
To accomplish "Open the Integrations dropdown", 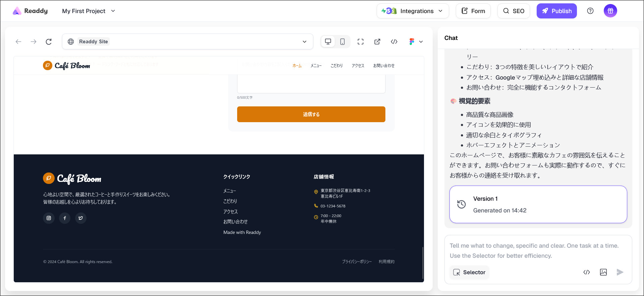I will [x=412, y=11].
